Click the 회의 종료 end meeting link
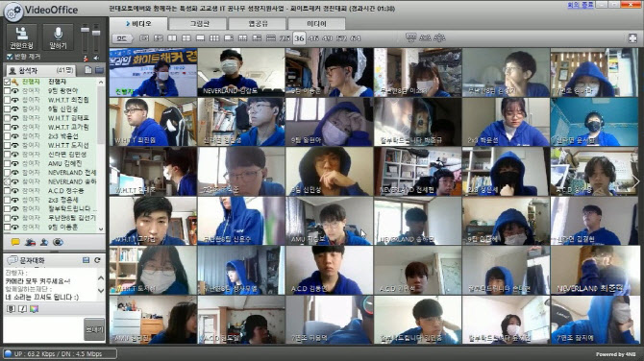This screenshot has height=361, width=644. tap(580, 5)
